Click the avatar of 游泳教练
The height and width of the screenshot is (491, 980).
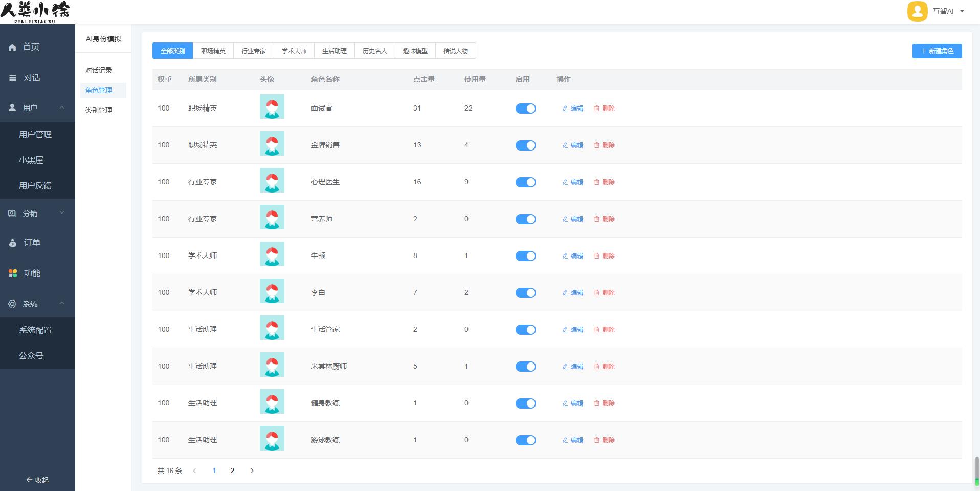click(272, 438)
